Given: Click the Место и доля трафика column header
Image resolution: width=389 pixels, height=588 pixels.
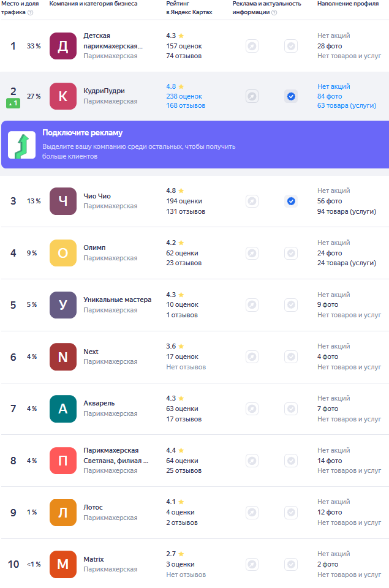Looking at the screenshot, I should [x=20, y=8].
